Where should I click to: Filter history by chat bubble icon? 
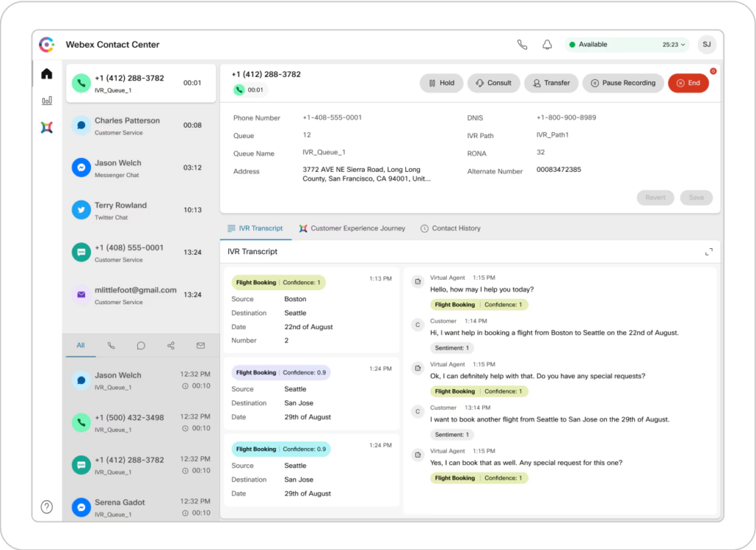pos(141,346)
